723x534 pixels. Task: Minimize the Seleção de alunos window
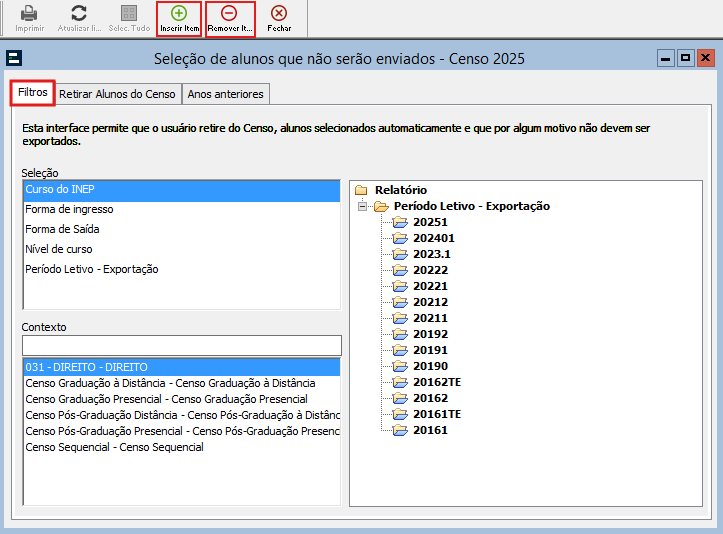pyautogui.click(x=665, y=58)
